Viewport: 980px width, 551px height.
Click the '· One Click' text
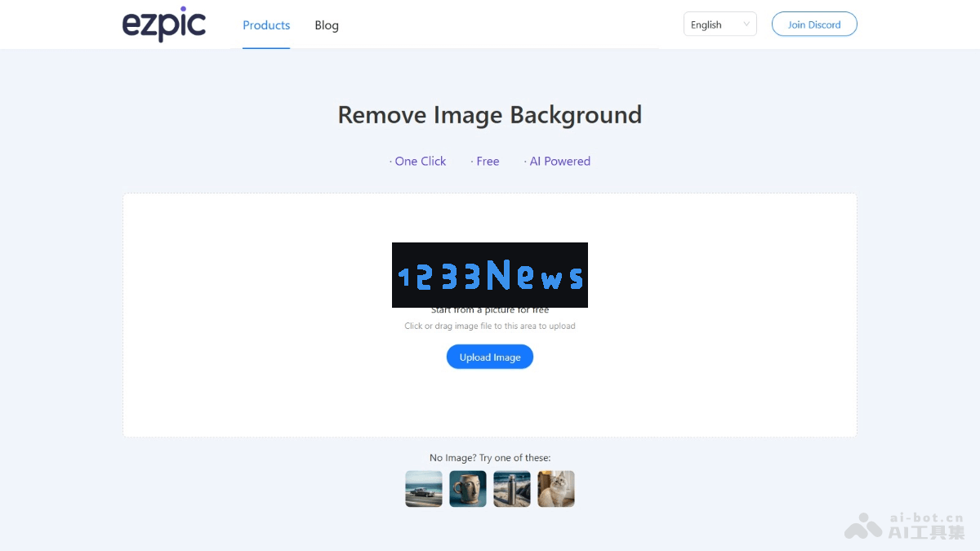417,162
